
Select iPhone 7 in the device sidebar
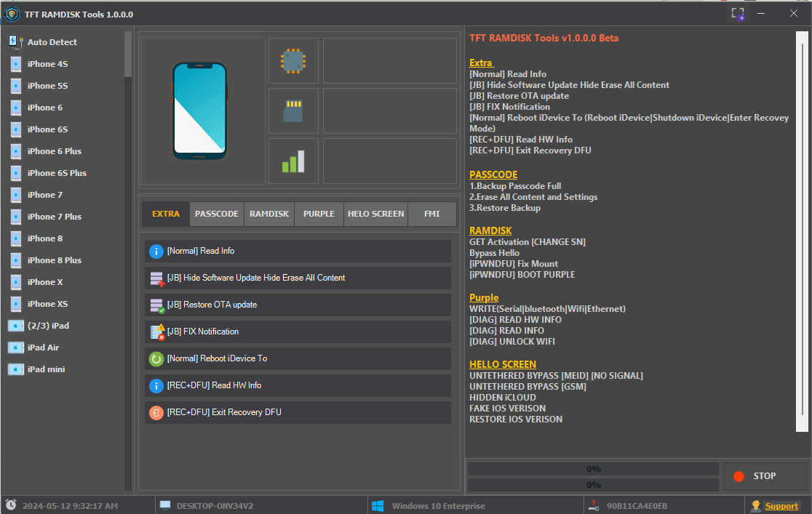point(45,194)
